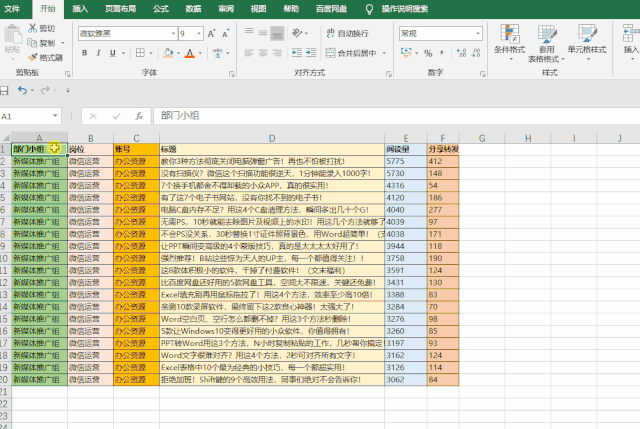
Task: Click the Redo arrow
Action: [45, 90]
